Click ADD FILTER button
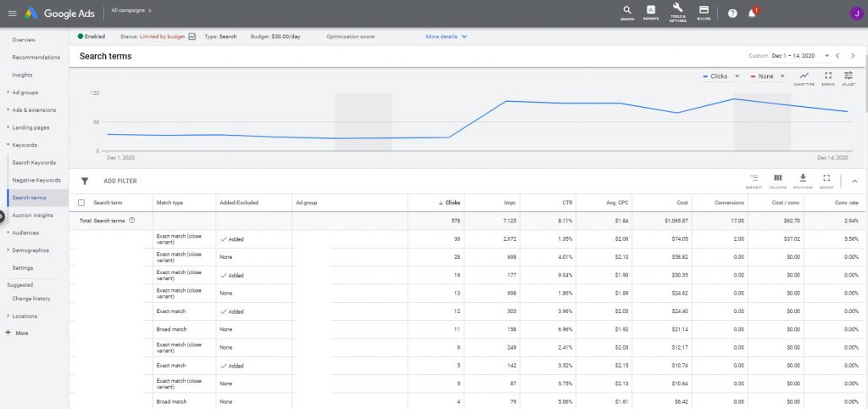 pos(120,182)
